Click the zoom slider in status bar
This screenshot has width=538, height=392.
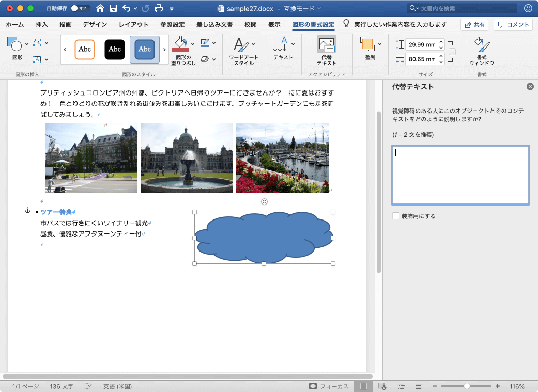point(467,386)
